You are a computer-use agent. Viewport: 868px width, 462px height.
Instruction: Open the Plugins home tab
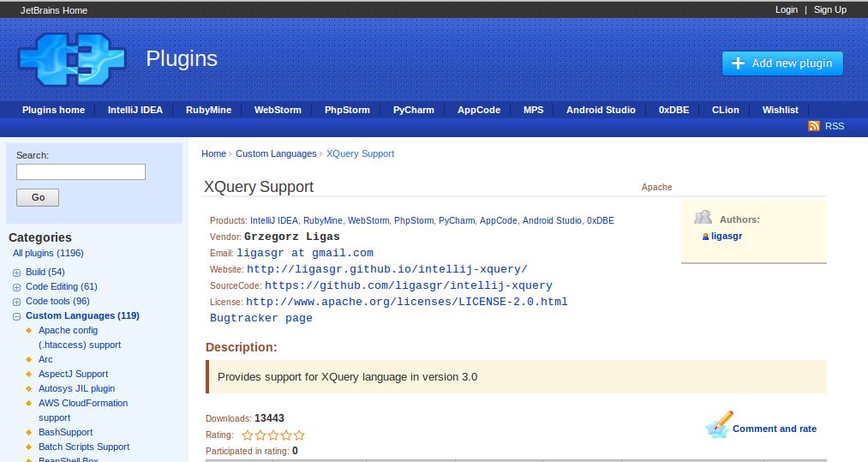(54, 110)
